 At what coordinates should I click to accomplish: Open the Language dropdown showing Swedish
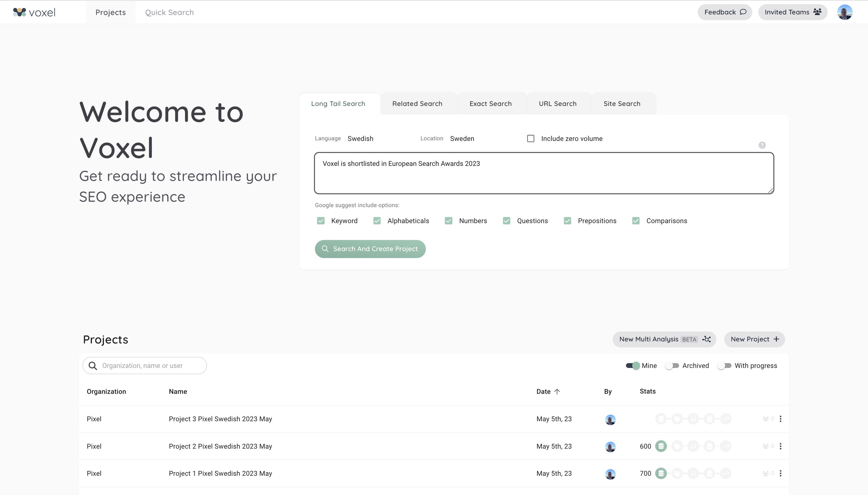360,139
